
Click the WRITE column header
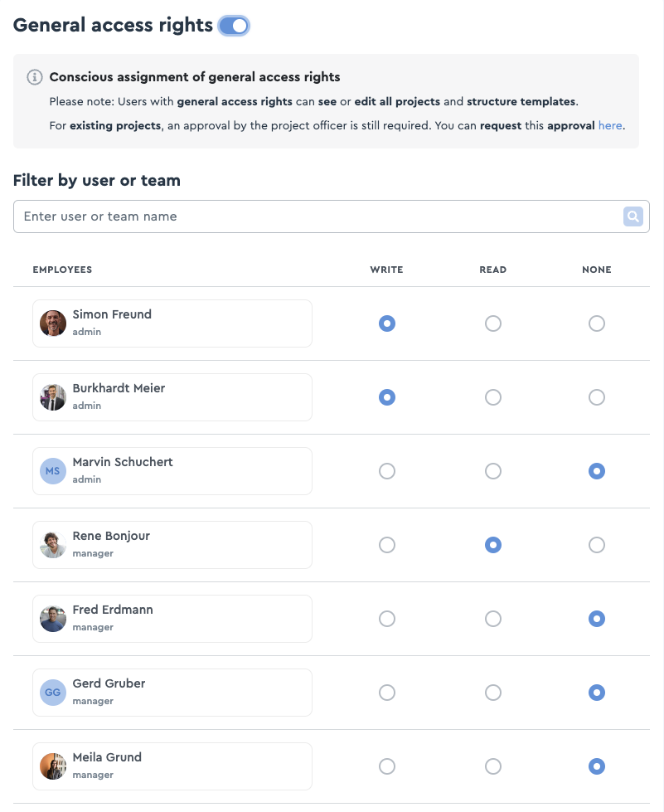coord(386,270)
